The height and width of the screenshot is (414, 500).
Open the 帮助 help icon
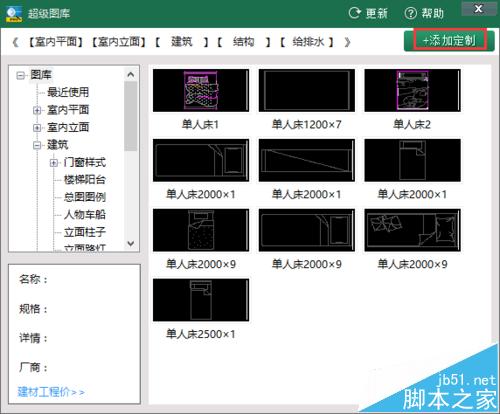tap(411, 13)
